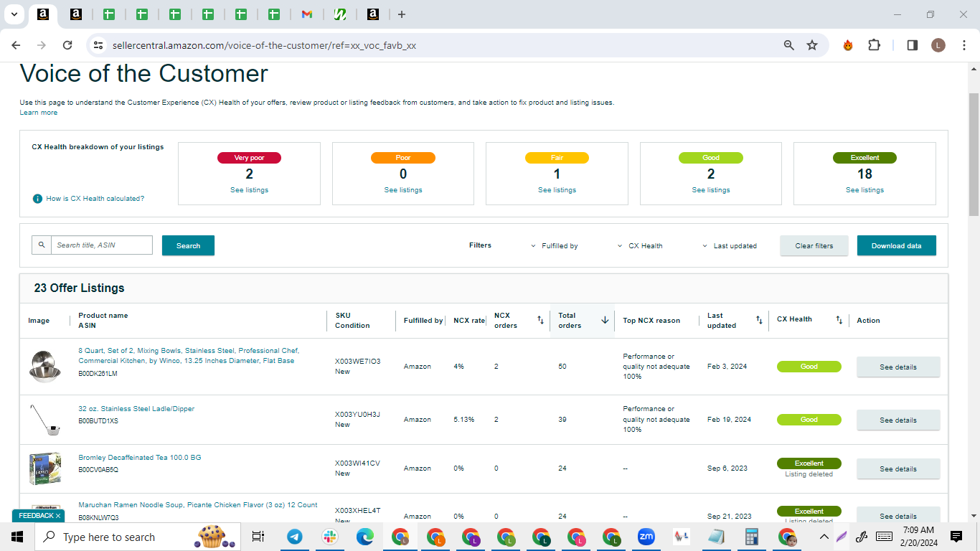Click the magnifier icon in the search box
Image resolution: width=980 pixels, height=551 pixels.
pos(42,245)
